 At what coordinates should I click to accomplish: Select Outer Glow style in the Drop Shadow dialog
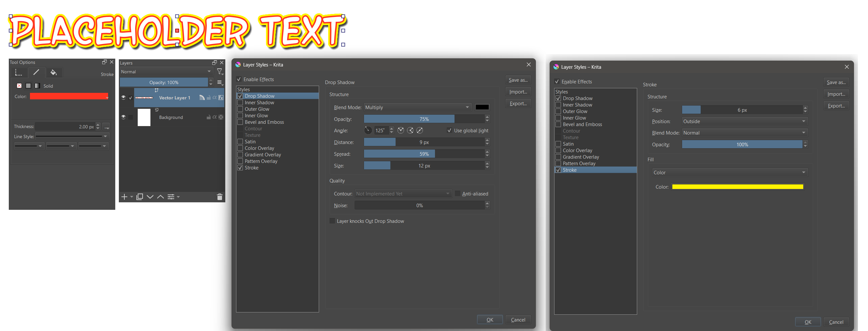tap(257, 109)
